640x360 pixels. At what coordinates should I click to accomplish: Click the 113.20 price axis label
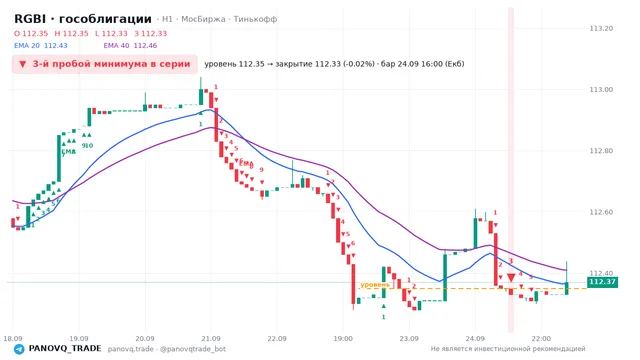[x=601, y=29]
